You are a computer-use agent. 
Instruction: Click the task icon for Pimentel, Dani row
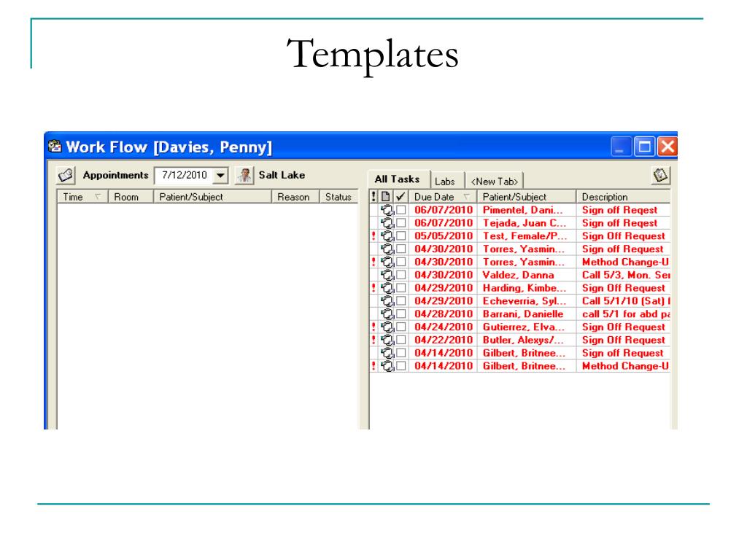(387, 210)
